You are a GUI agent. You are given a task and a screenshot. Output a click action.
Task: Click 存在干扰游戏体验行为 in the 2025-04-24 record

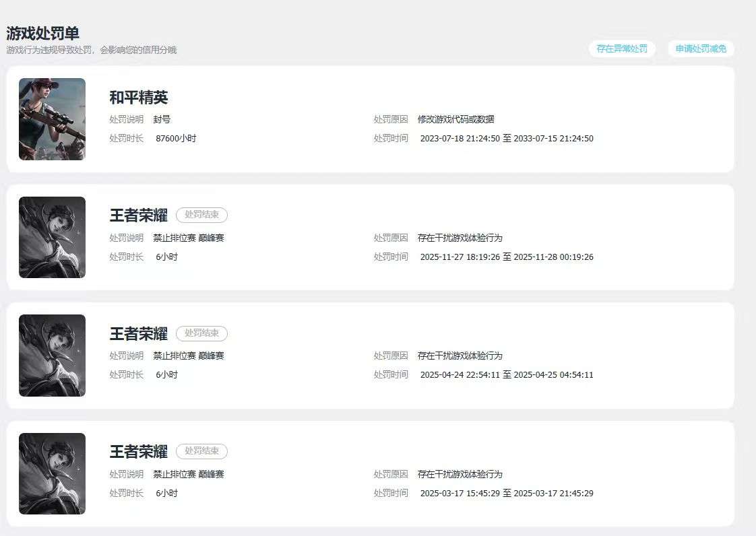460,356
